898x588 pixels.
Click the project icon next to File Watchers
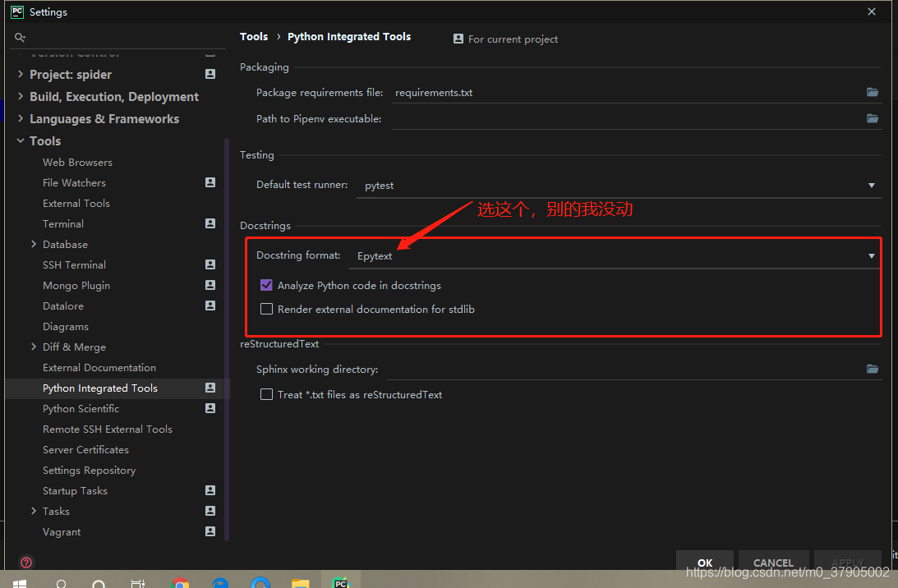coord(210,182)
